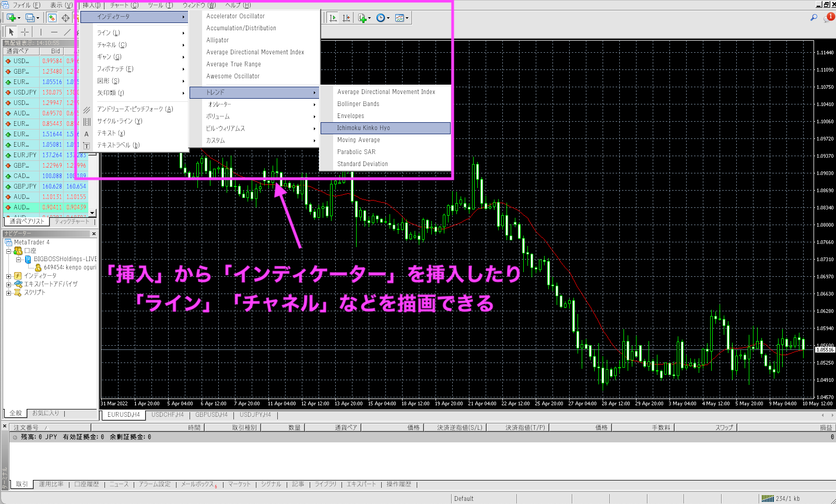
Task: Click the chart templates icon
Action: (401, 18)
